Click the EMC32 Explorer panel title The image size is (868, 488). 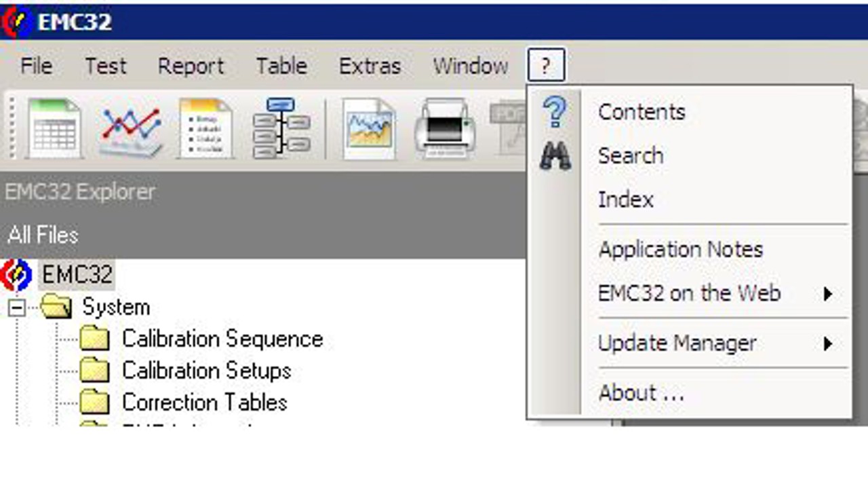(x=80, y=192)
